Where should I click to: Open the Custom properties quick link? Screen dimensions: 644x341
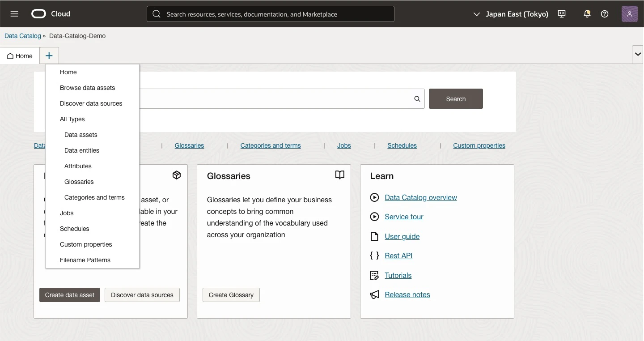[479, 145]
